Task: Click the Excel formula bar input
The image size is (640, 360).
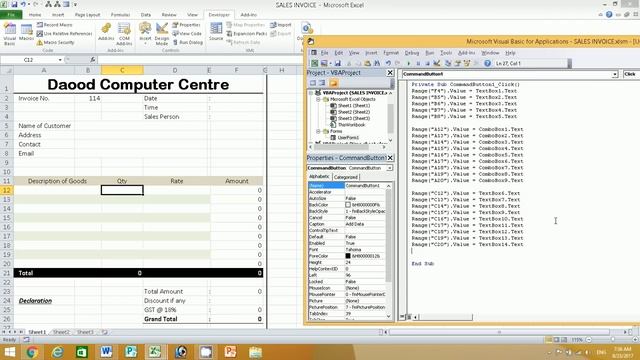Action: (200, 60)
